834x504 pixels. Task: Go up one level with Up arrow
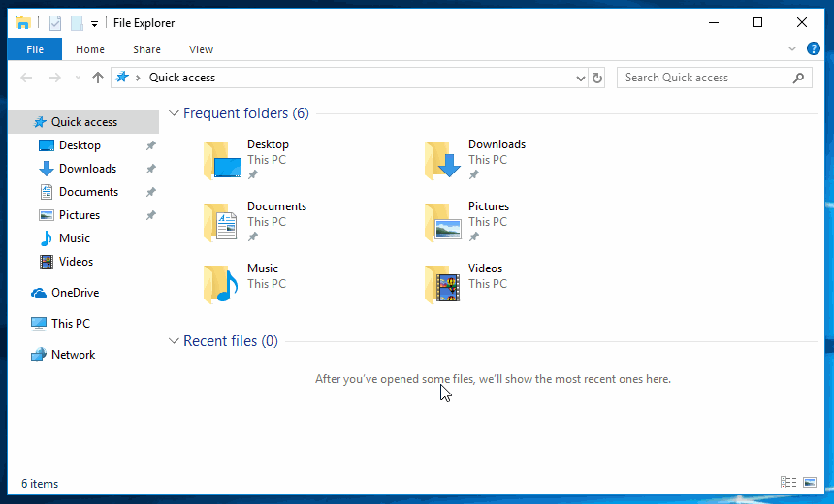click(x=97, y=78)
